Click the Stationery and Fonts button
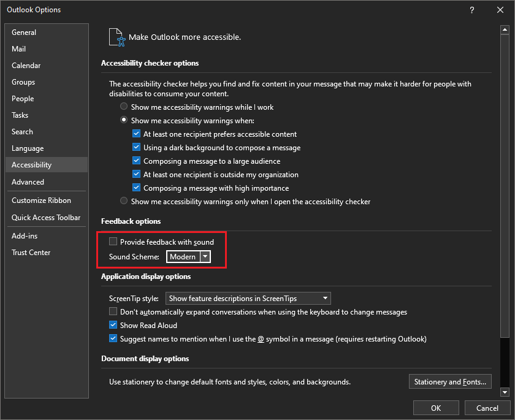This screenshot has width=515, height=420. [450, 382]
